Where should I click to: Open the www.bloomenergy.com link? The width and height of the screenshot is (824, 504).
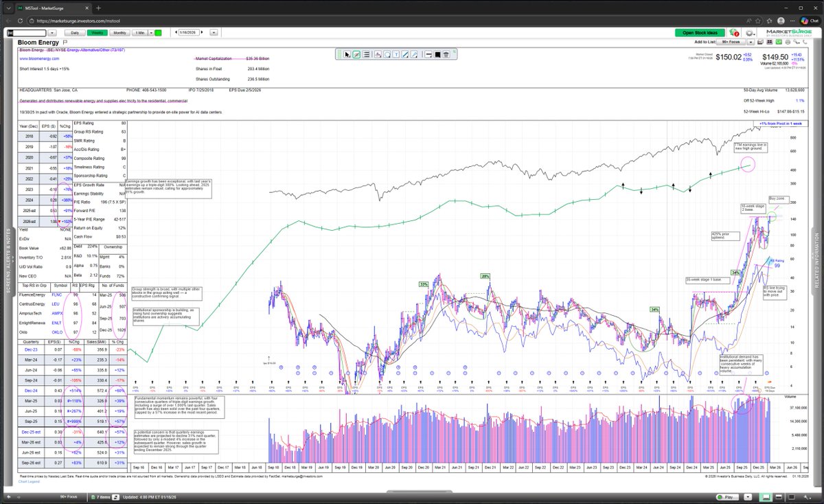(x=38, y=59)
